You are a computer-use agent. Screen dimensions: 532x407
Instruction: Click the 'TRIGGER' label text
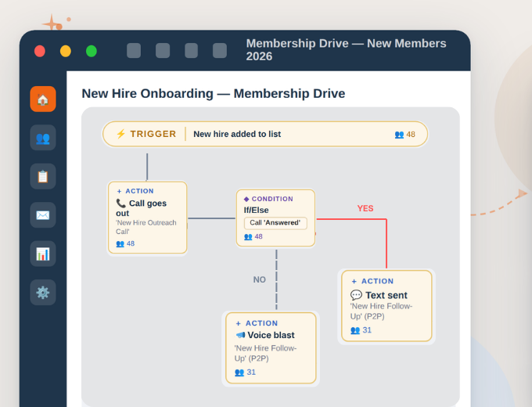click(x=153, y=134)
